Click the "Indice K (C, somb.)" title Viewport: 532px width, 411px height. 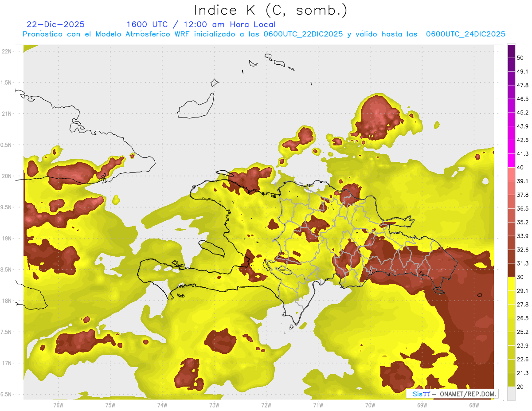(270, 11)
